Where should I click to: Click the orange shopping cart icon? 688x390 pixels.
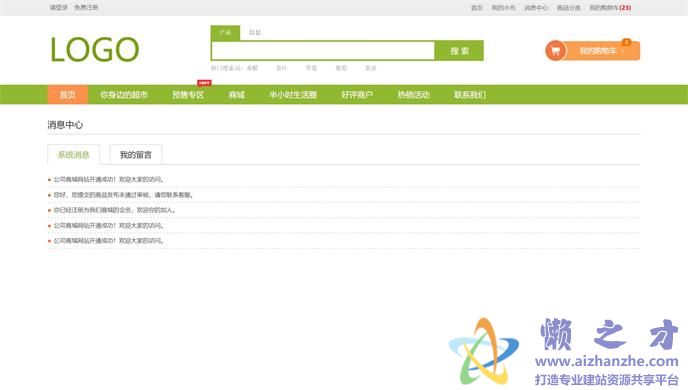pyautogui.click(x=555, y=50)
